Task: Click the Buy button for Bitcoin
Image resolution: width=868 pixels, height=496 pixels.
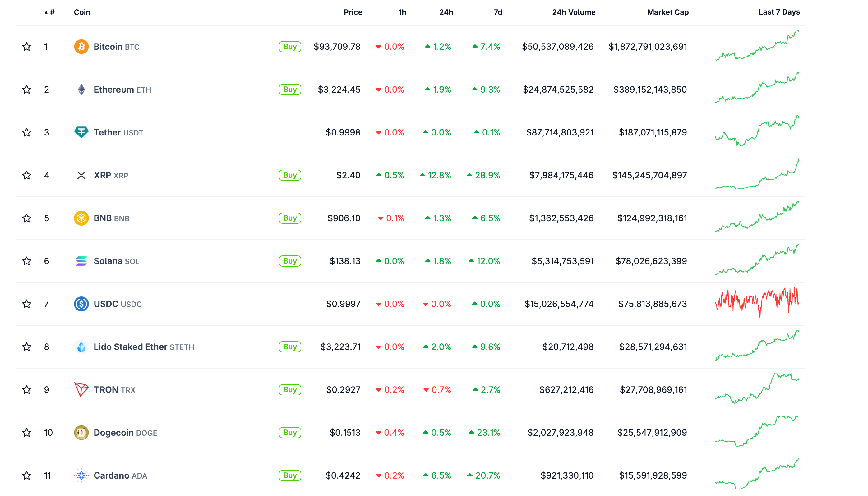Action: click(289, 46)
